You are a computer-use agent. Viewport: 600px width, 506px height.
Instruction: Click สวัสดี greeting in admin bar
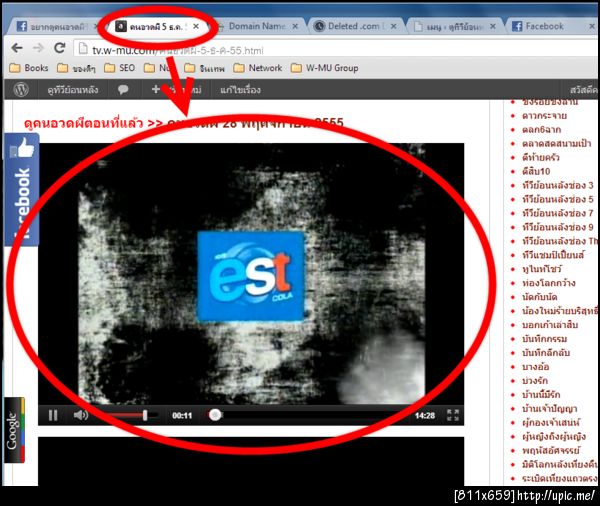(x=584, y=90)
